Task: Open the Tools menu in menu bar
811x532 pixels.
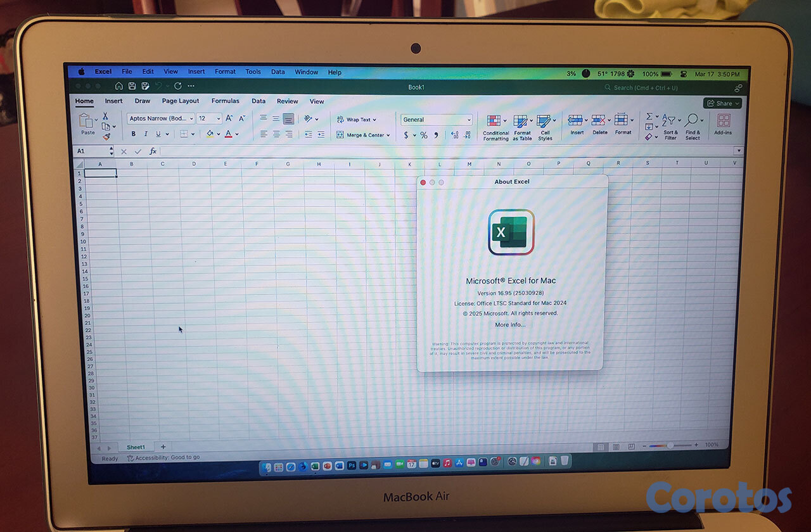Action: point(253,72)
